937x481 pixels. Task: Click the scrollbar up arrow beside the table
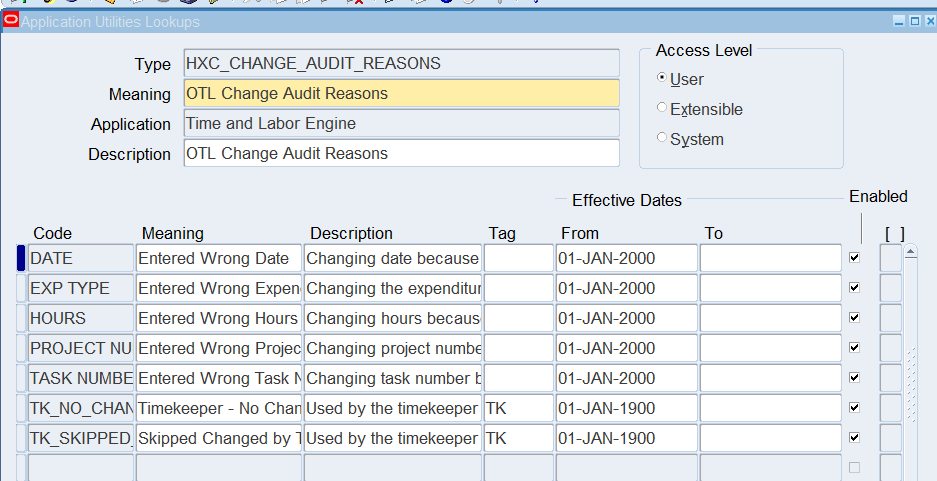pos(910,252)
